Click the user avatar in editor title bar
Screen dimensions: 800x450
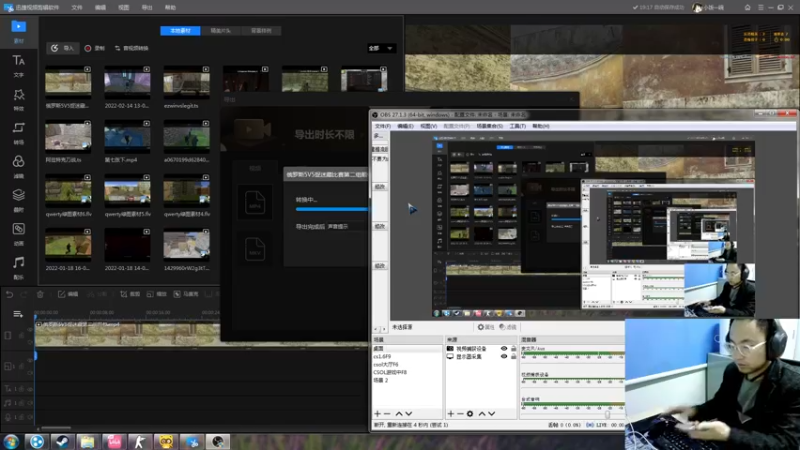(697, 8)
